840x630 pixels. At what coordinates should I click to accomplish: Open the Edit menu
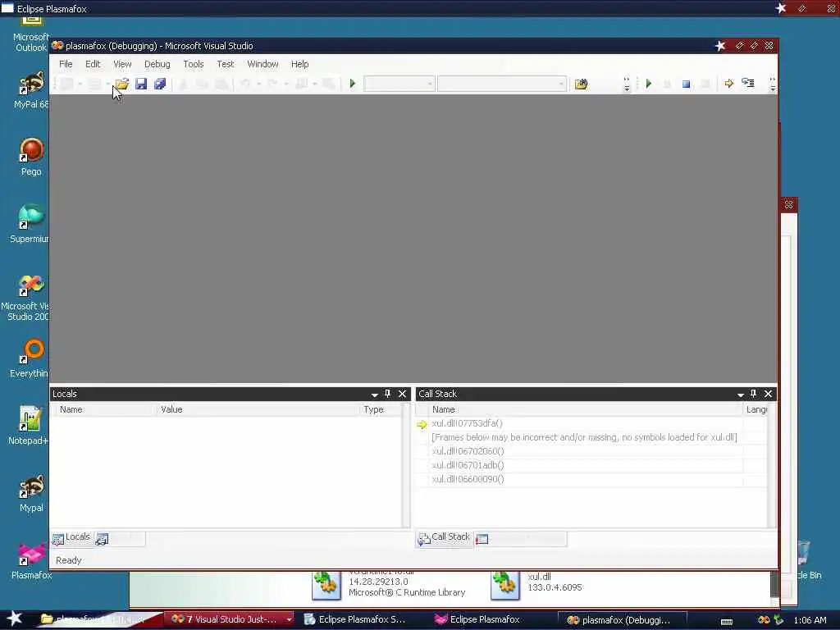[93, 64]
